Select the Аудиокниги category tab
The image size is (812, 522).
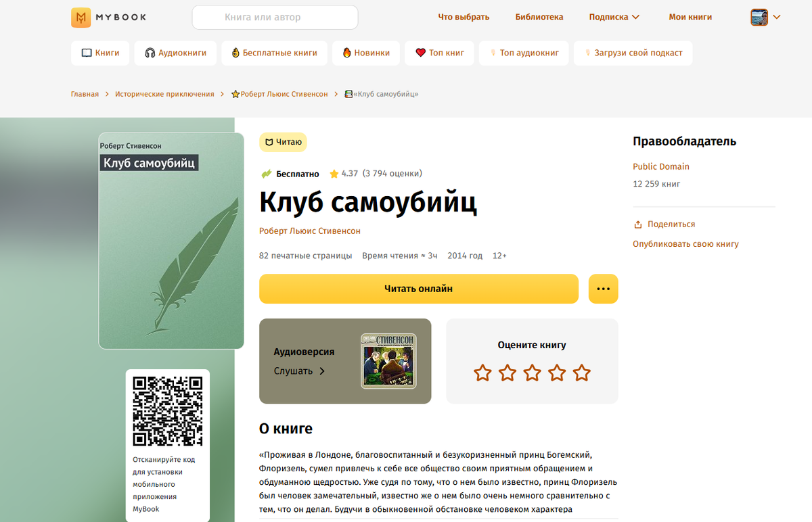175,53
